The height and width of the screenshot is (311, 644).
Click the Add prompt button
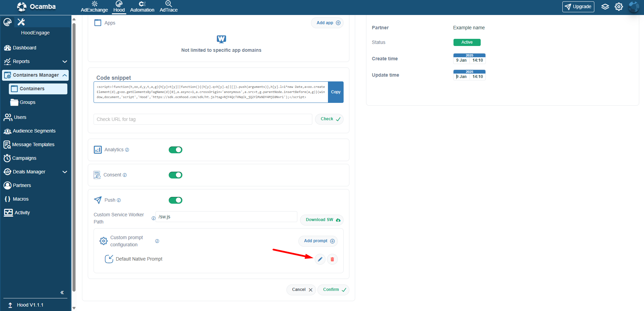(318, 241)
